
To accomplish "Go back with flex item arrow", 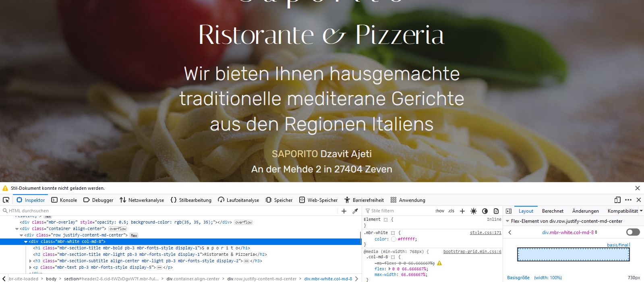I will (x=510, y=232).
